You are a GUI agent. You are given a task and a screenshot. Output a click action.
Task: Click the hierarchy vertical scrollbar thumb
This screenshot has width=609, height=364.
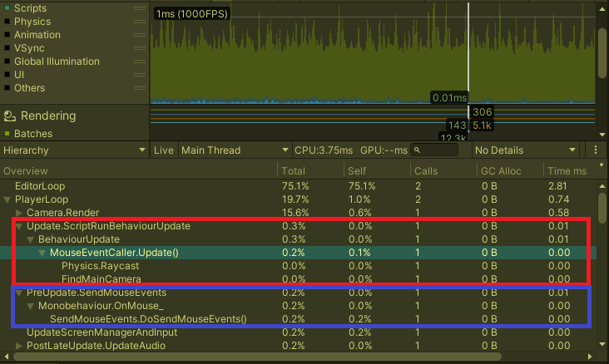point(602,208)
